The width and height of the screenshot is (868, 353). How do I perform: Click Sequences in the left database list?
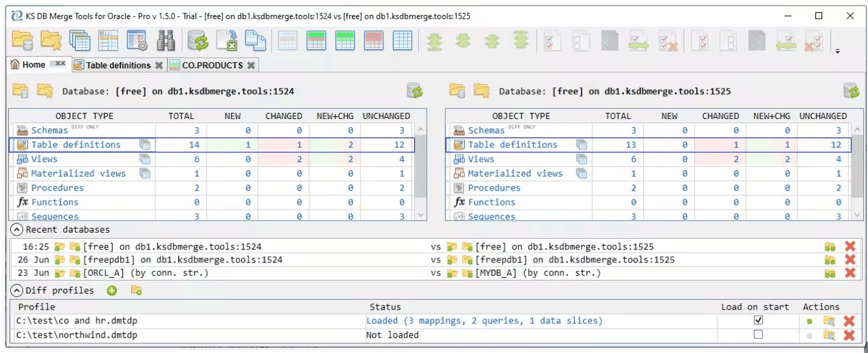click(x=55, y=216)
